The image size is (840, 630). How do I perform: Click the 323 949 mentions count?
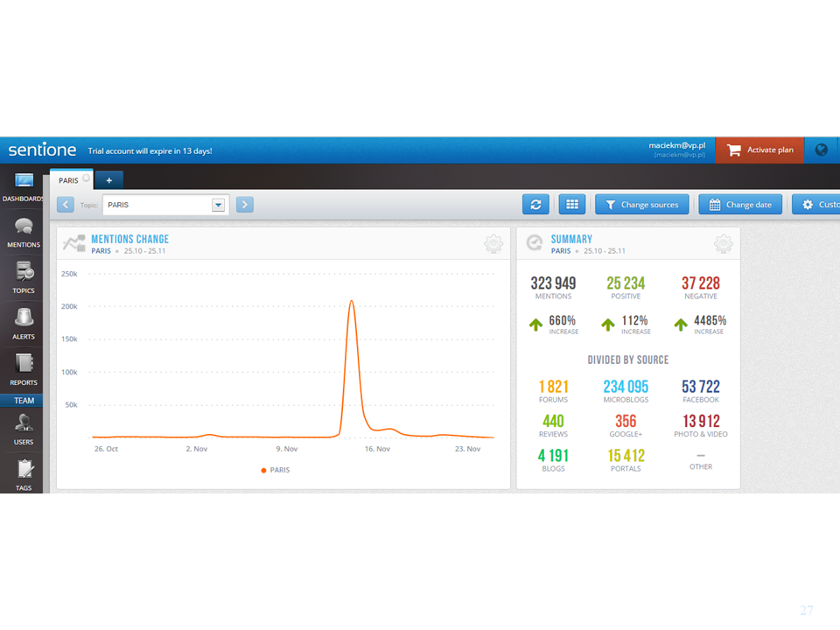[553, 283]
